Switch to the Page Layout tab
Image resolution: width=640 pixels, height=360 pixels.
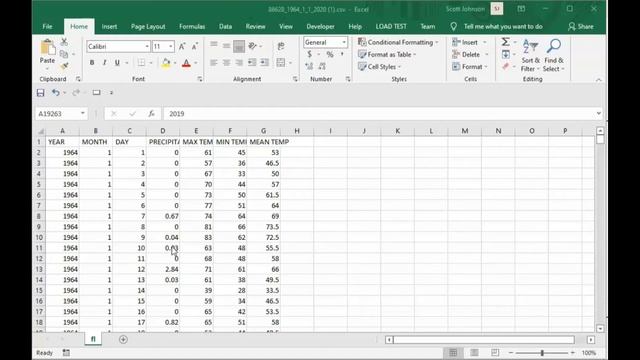coord(148,27)
